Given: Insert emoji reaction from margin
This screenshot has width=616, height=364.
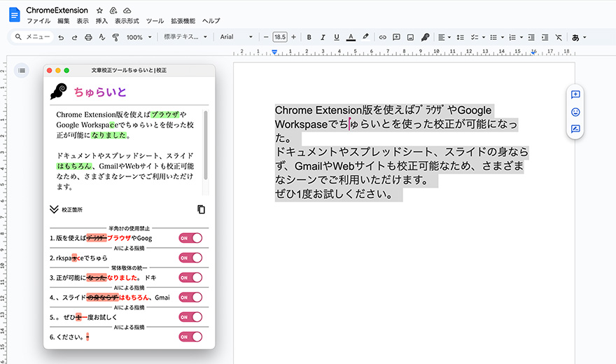Looking at the screenshot, I should [x=575, y=112].
